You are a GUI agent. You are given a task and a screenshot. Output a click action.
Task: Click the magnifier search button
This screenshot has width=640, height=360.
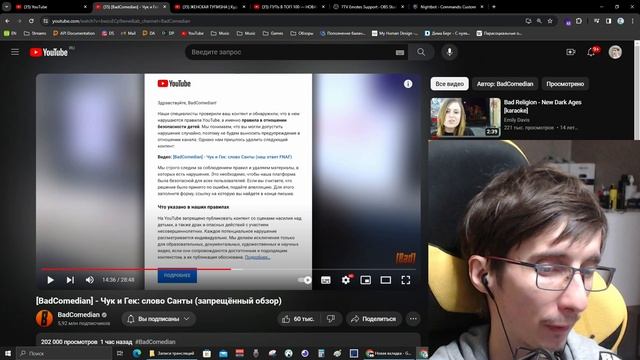click(421, 52)
